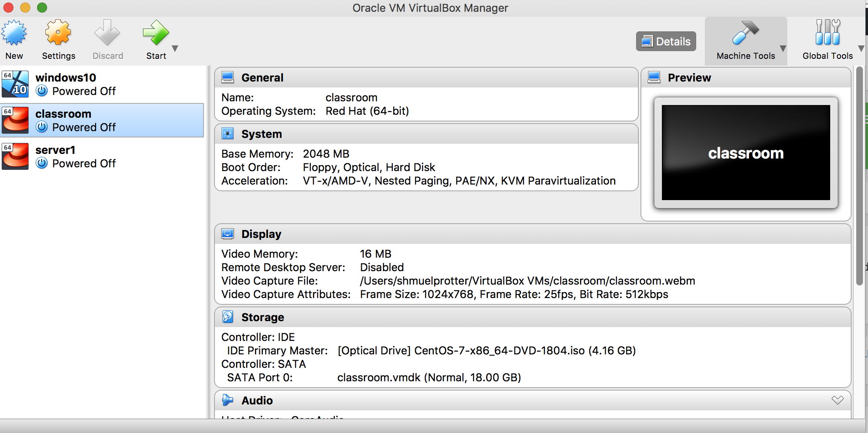868x433 pixels.
Task: Click the Machine Tools label
Action: [746, 56]
